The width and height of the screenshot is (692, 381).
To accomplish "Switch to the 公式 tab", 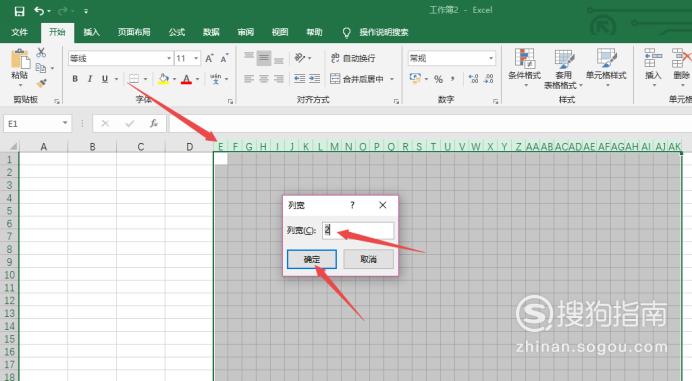I will [177, 32].
